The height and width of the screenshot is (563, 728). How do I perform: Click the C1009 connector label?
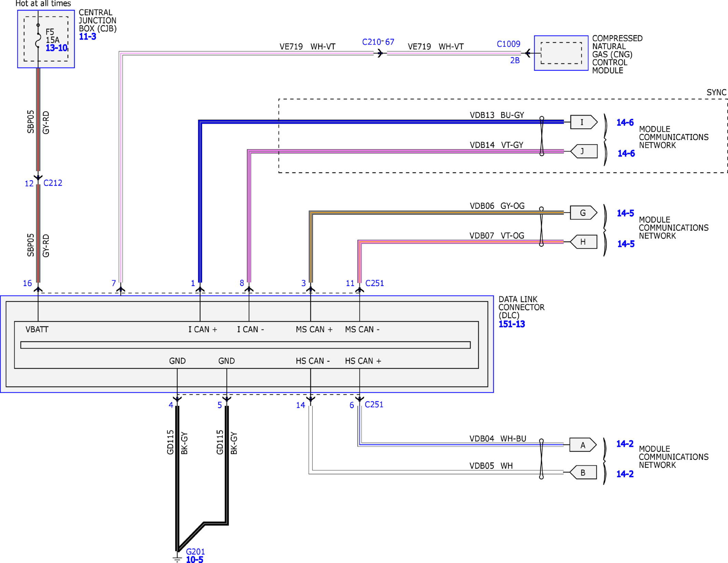pyautogui.click(x=508, y=44)
